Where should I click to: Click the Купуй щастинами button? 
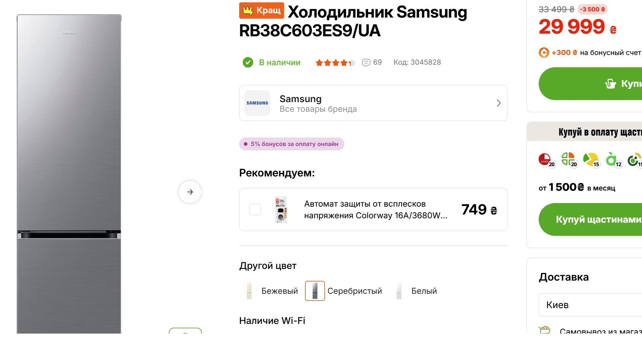pos(594,220)
